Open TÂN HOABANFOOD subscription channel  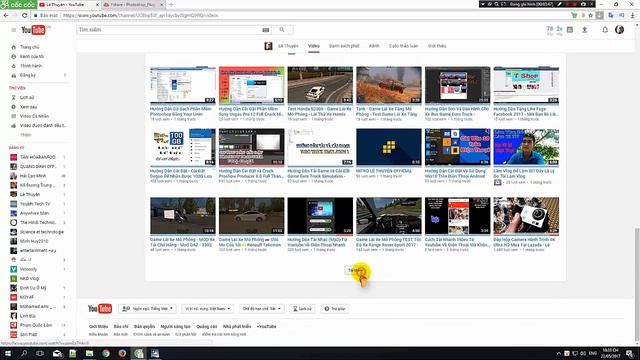pyautogui.click(x=38, y=157)
